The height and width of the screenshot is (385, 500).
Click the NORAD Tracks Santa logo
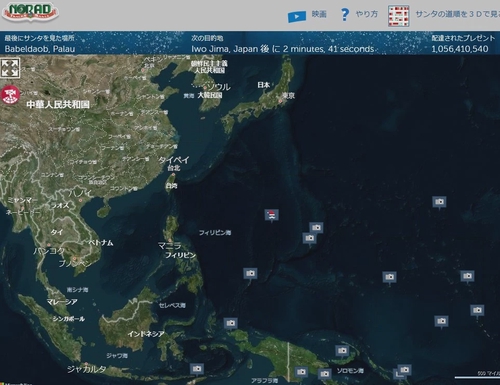pyautogui.click(x=30, y=13)
